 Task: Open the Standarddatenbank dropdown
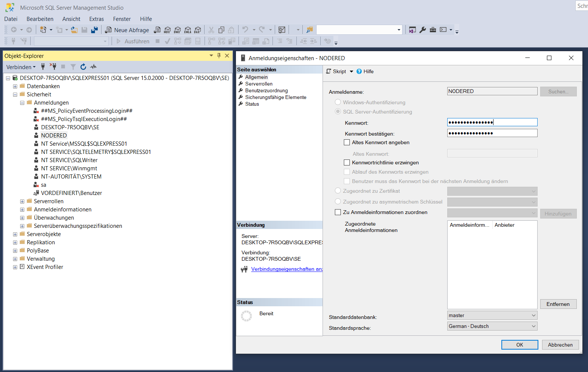coord(492,315)
